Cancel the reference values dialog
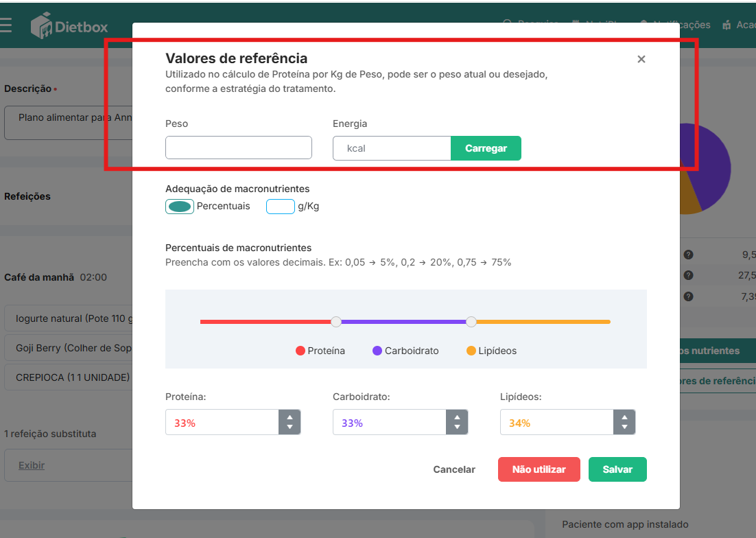Image resolution: width=756 pixels, height=538 pixels. [454, 469]
